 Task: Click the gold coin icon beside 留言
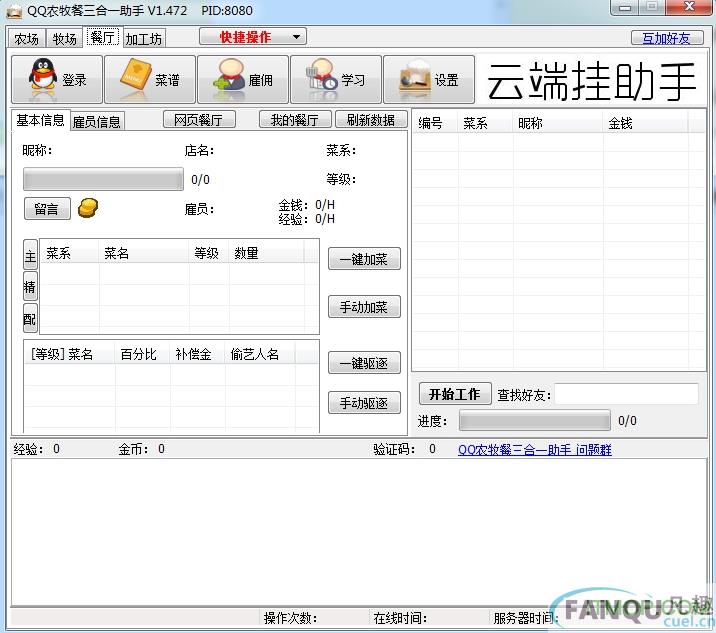88,208
